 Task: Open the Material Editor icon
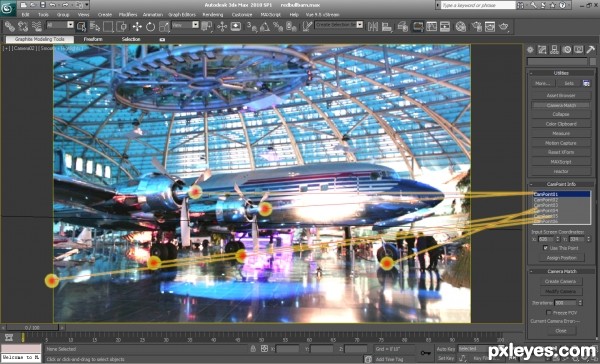tap(461, 26)
